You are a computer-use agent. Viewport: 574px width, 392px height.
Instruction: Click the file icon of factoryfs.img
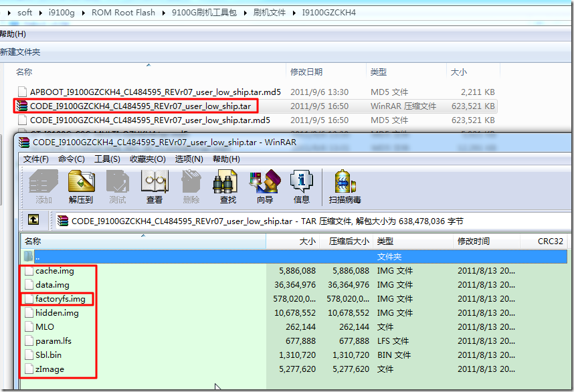point(29,299)
